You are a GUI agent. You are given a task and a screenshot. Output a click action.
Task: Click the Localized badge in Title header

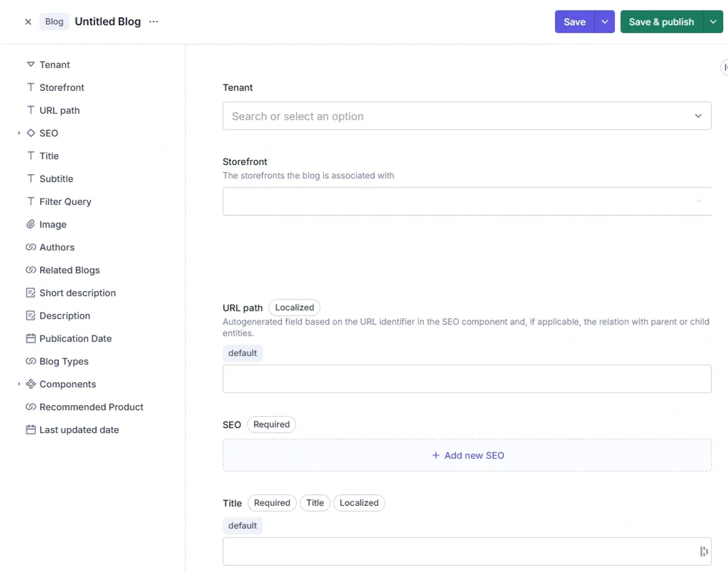tap(359, 503)
